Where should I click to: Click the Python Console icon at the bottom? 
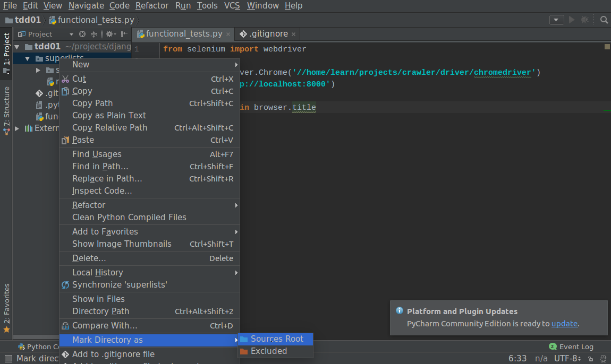[x=21, y=346]
